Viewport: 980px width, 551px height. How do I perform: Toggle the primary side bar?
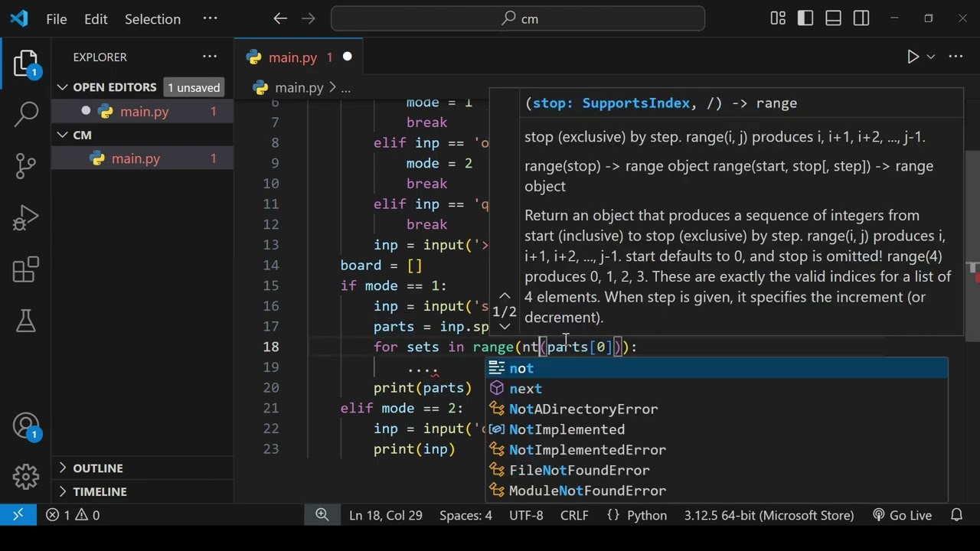click(805, 18)
